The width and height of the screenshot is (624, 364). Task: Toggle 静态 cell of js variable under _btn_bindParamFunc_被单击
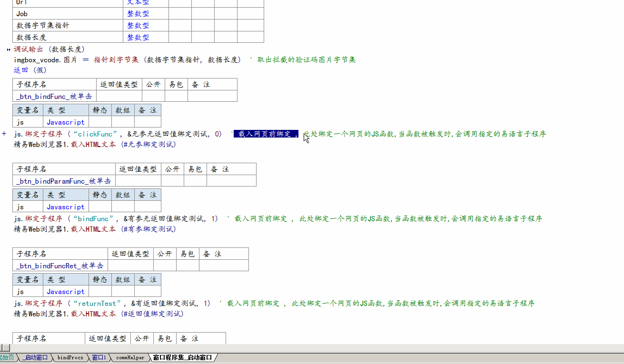tap(100, 207)
